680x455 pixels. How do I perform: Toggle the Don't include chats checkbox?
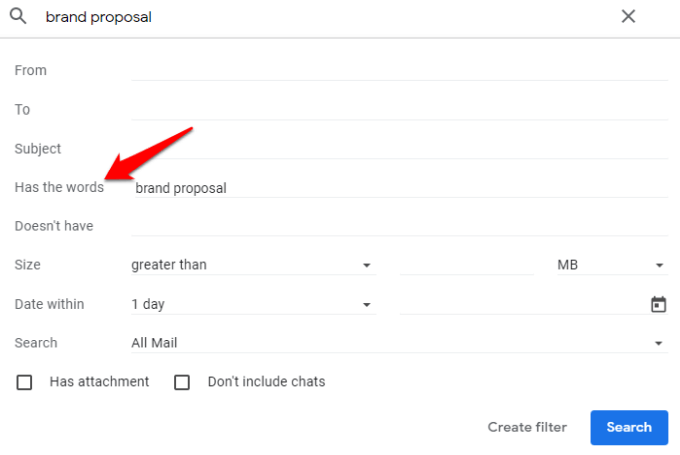(x=182, y=382)
